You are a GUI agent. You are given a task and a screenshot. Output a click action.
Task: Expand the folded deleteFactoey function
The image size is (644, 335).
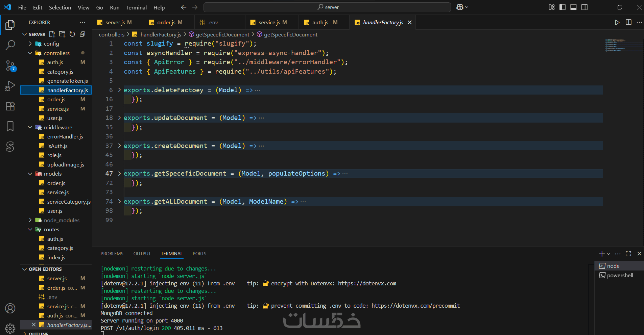(119, 90)
